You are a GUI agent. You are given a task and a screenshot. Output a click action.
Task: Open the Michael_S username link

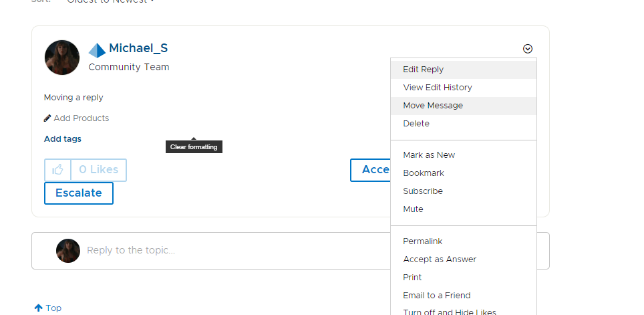tap(138, 48)
